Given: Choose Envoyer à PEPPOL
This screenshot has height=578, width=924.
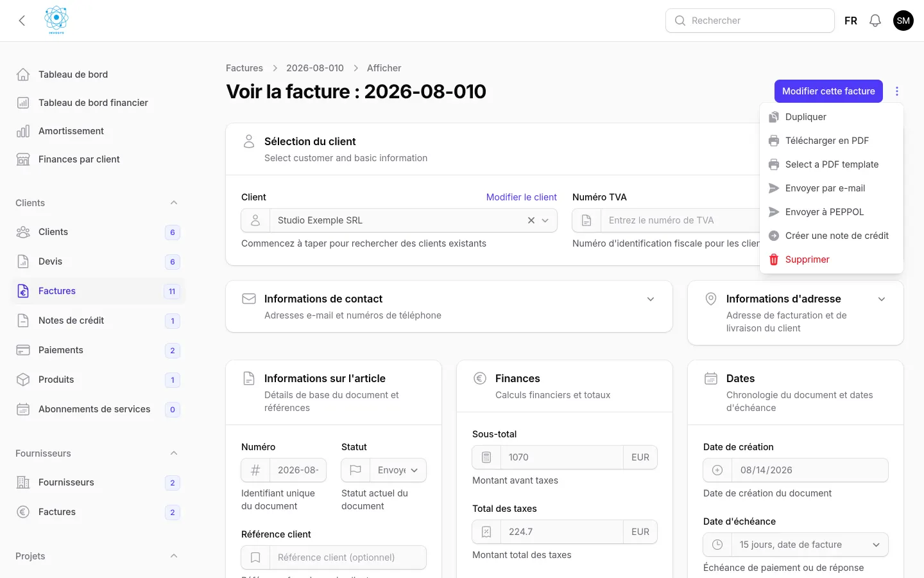Looking at the screenshot, I should coord(832,212).
